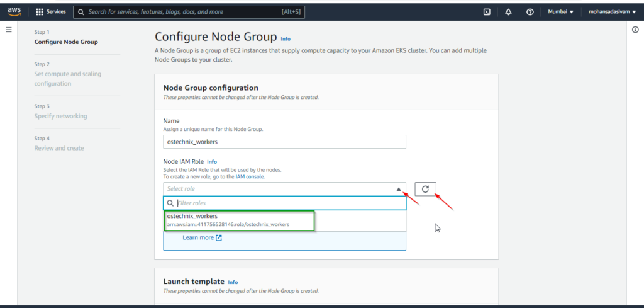
Task: Click the Node Group configuration heading
Action: tap(211, 88)
